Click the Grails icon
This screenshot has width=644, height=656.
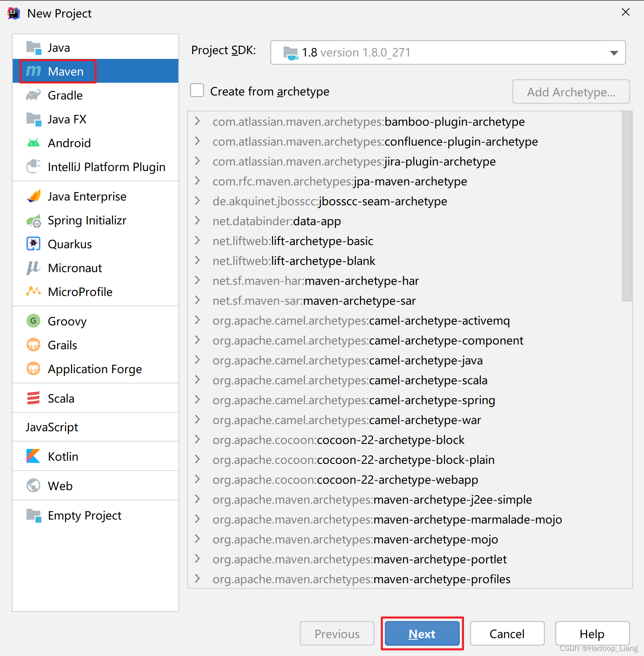(x=33, y=345)
